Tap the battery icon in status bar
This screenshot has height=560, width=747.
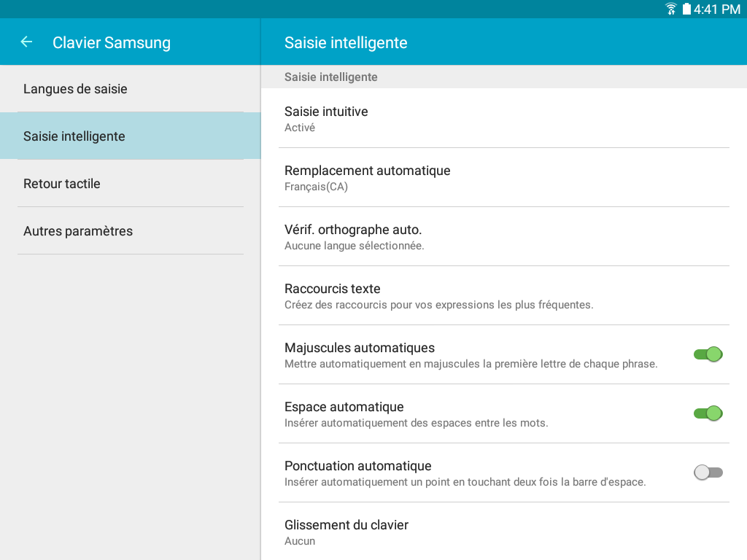(686, 9)
